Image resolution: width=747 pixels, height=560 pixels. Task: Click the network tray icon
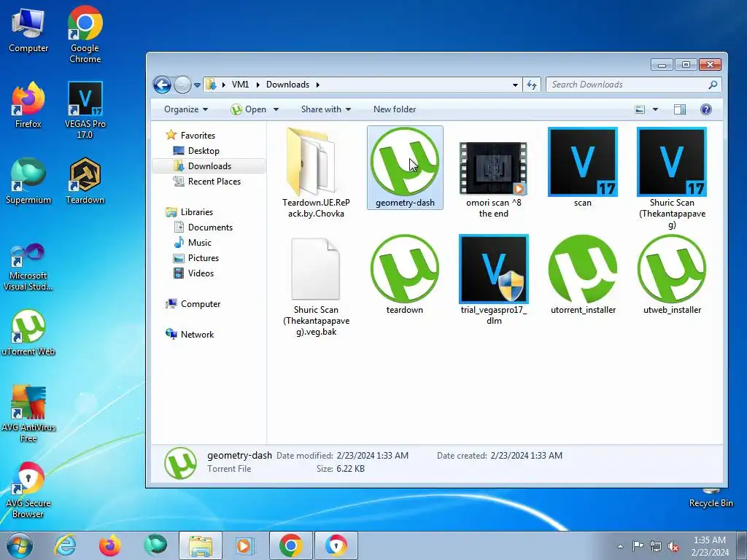point(656,546)
